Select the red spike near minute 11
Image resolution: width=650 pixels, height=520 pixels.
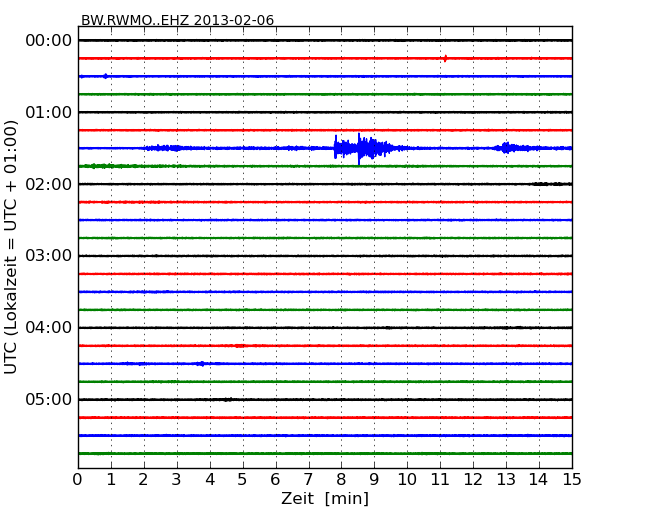(445, 58)
